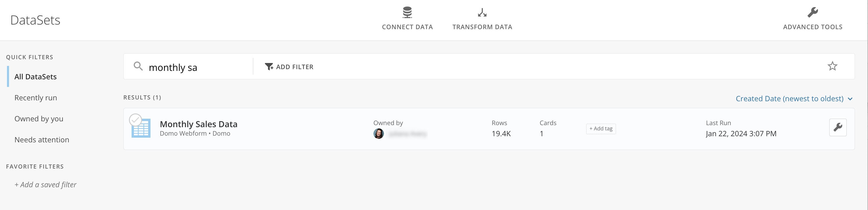This screenshot has width=868, height=210.
Task: Switch to the Recently run filter
Action: [x=36, y=98]
